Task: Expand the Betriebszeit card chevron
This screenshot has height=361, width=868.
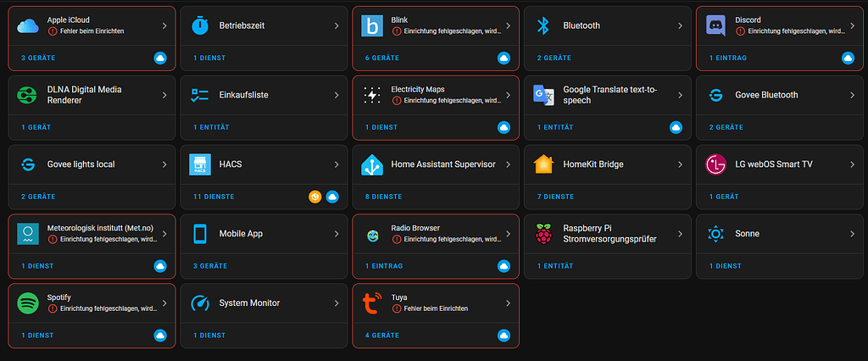Action: pyautogui.click(x=336, y=25)
